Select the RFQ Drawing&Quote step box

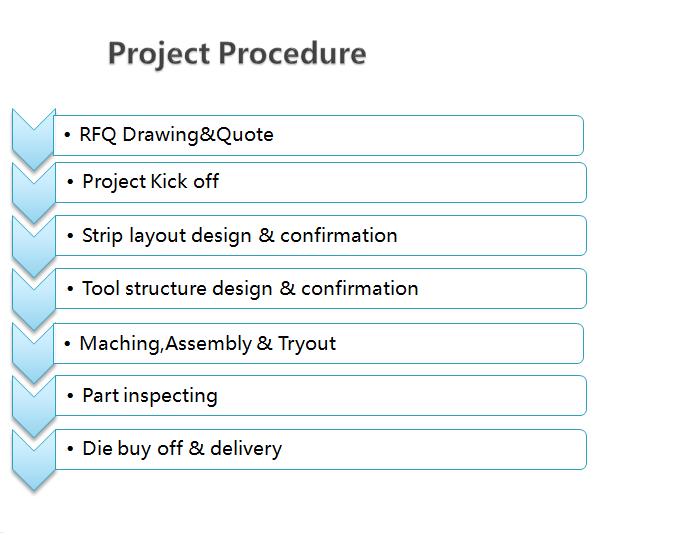click(x=318, y=136)
